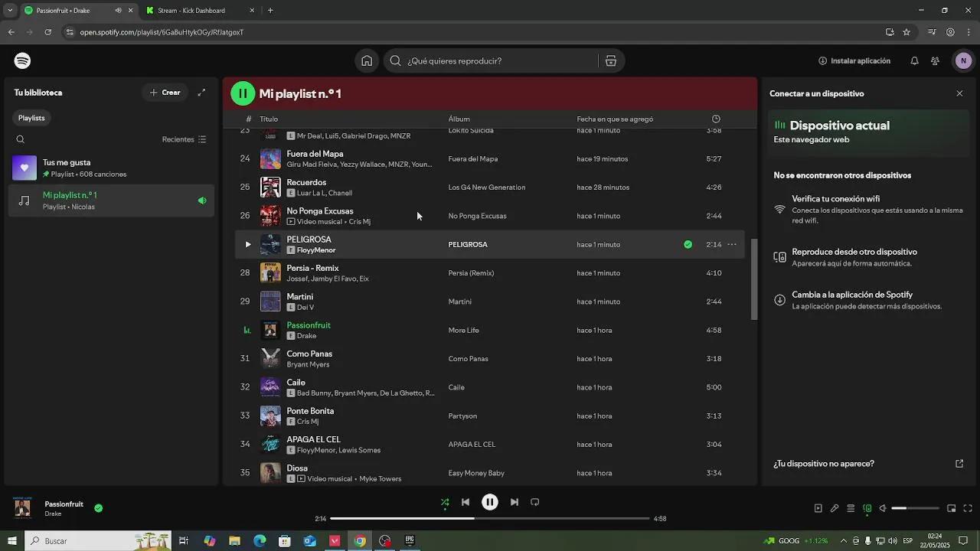Open Epic Games Launcher from taskbar

point(410,541)
